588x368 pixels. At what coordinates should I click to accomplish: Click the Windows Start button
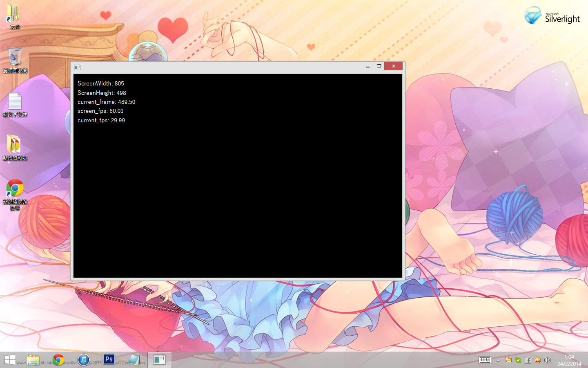point(10,360)
